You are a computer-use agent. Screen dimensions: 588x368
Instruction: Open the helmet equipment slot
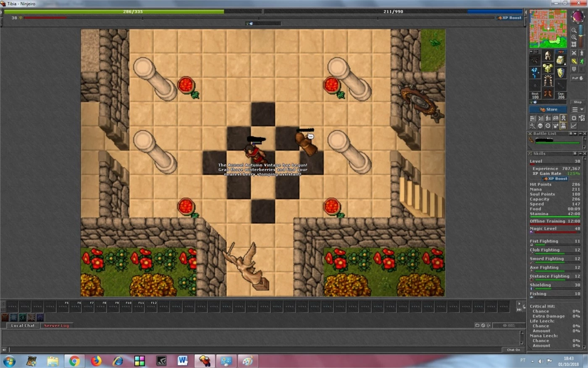pyautogui.click(x=548, y=55)
